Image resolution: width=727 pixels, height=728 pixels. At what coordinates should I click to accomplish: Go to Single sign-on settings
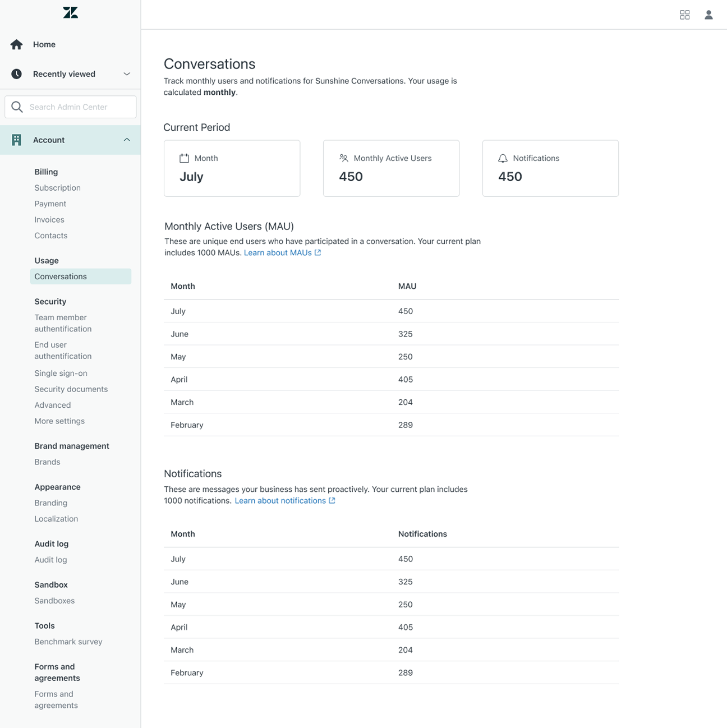(61, 373)
